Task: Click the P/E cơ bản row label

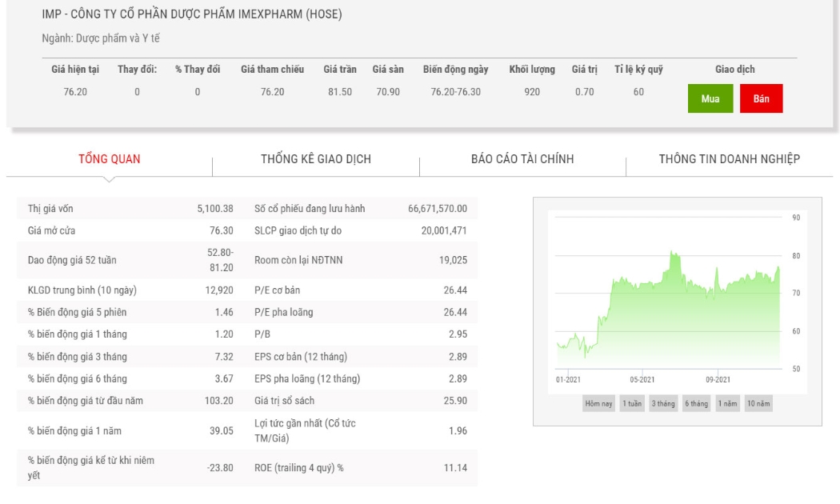Action: coord(277,290)
